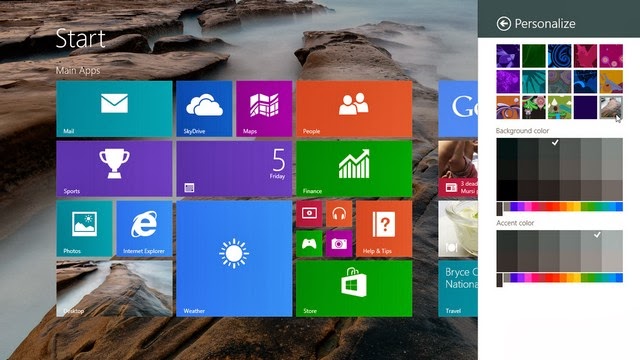Open the News tile with red banner
The height and width of the screenshot is (360, 640).
click(x=458, y=169)
